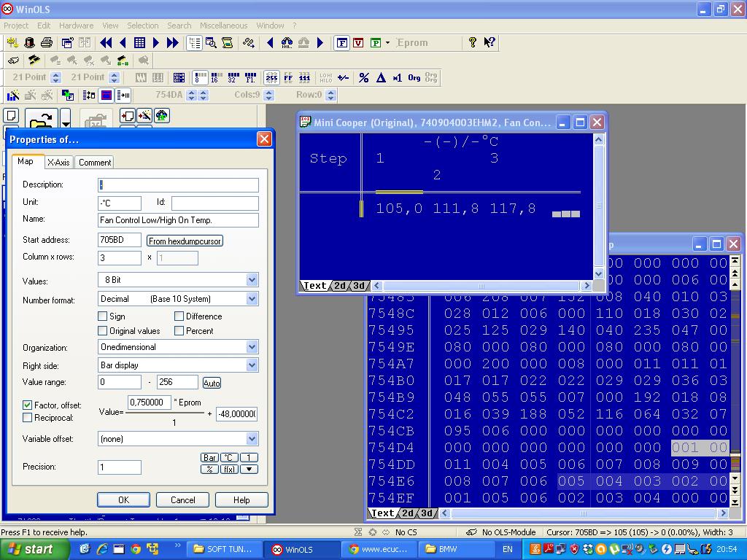Select the delta difference icon

[x=381, y=77]
